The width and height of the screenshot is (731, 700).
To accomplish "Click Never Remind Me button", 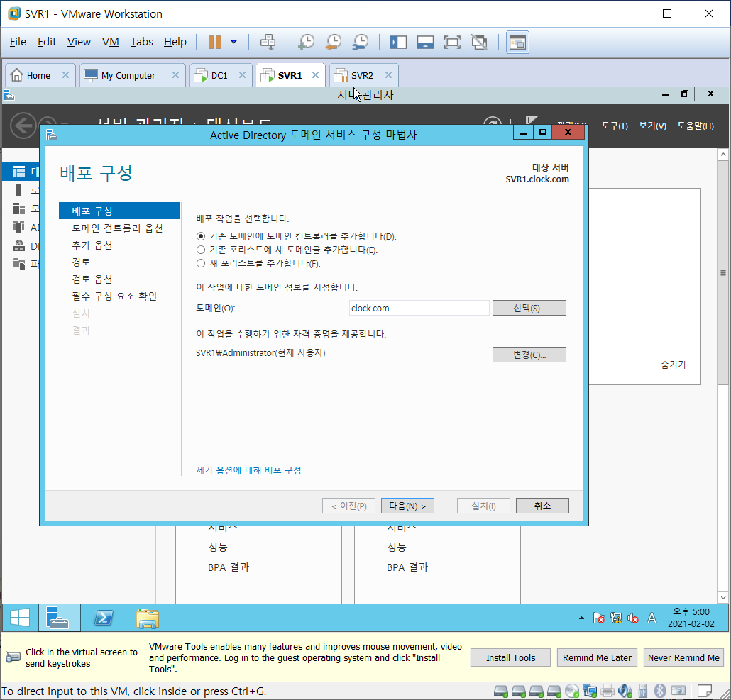I will pos(683,657).
